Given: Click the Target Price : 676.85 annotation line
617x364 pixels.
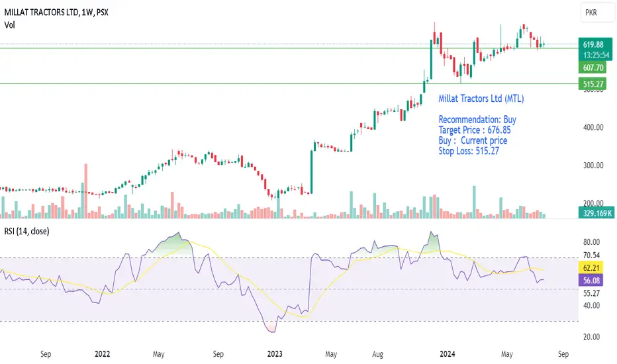Looking at the screenshot, I should [x=475, y=130].
